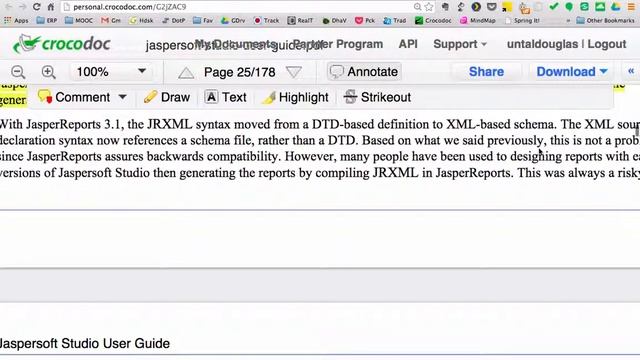Open the Evernote elephant extension

tap(445, 7)
